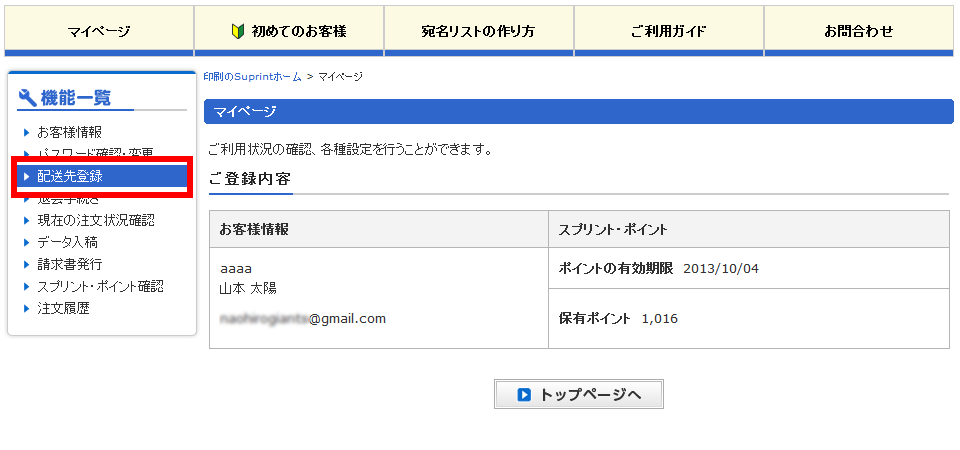
Task: Click the arrow bullet beside 現在の注文状況確認
Action: (26, 220)
